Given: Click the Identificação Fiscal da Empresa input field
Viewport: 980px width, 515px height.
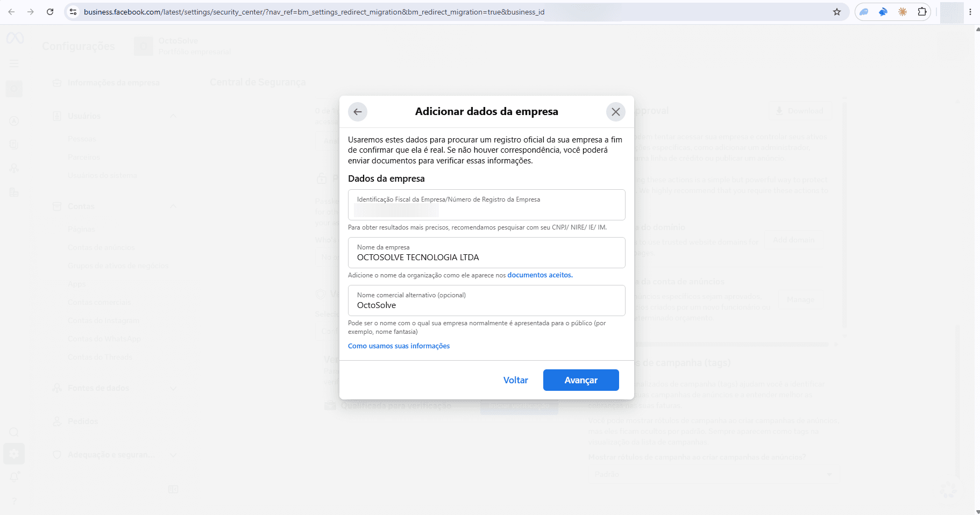Looking at the screenshot, I should 486,205.
